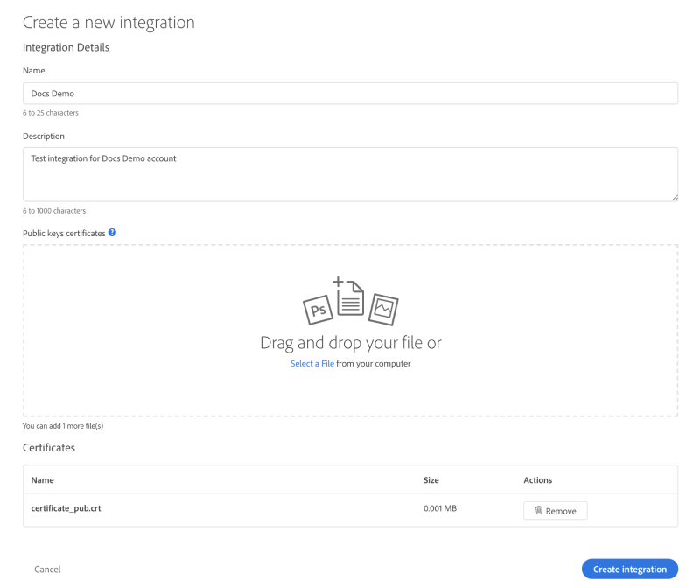
Task: Click the Public keys certificates label
Action: point(64,234)
